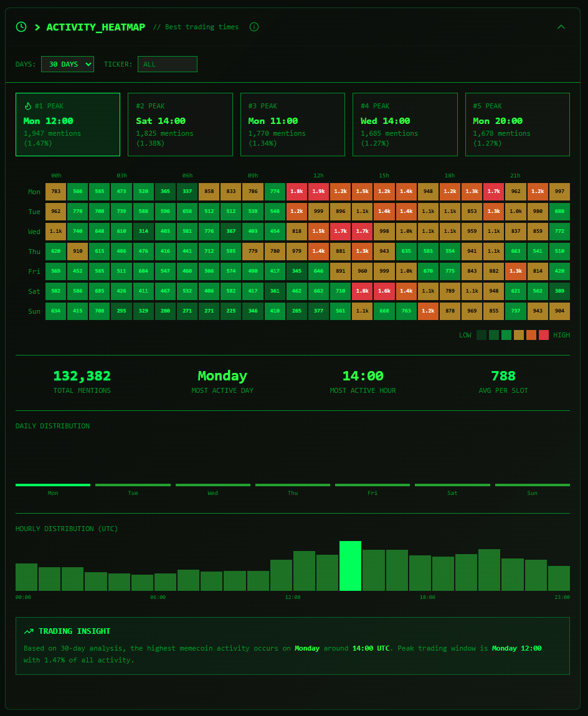Click the Monday 12:00 text in Trading Insight
The width and height of the screenshot is (588, 716).
pyautogui.click(x=517, y=648)
